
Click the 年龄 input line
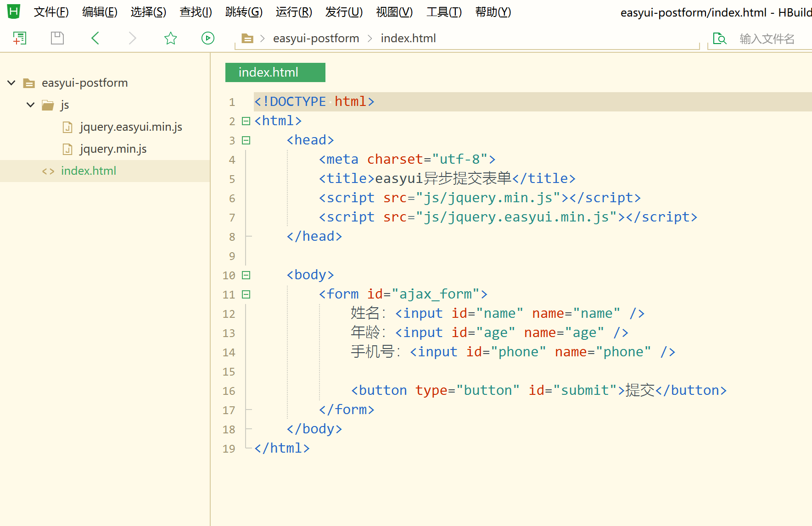[x=489, y=333]
